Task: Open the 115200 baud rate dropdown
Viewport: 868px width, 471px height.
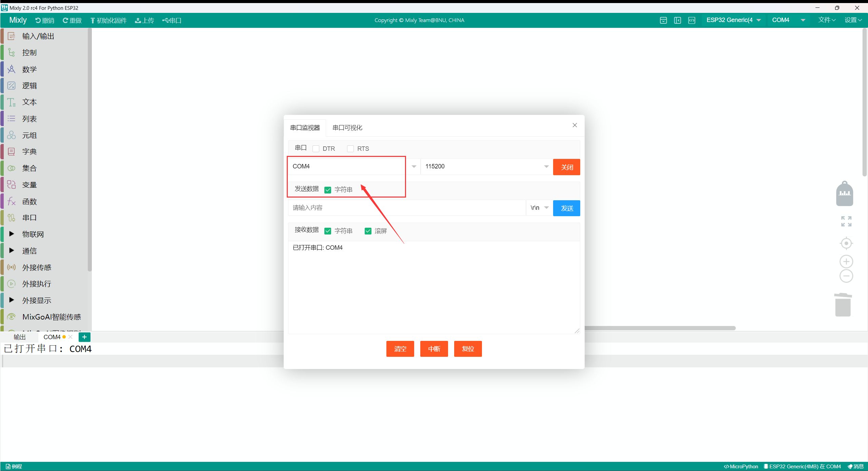Action: 486,166
